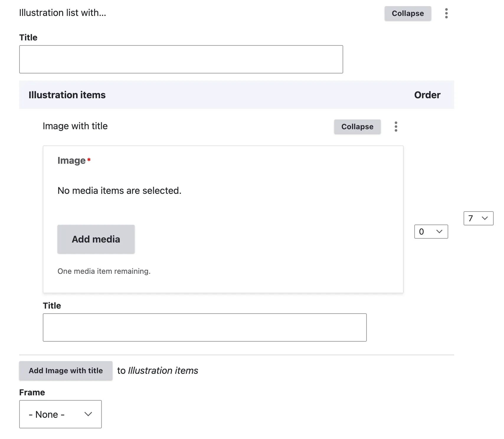This screenshot has height=439, width=504.
Task: Collapse the Image with title item
Action: click(357, 127)
